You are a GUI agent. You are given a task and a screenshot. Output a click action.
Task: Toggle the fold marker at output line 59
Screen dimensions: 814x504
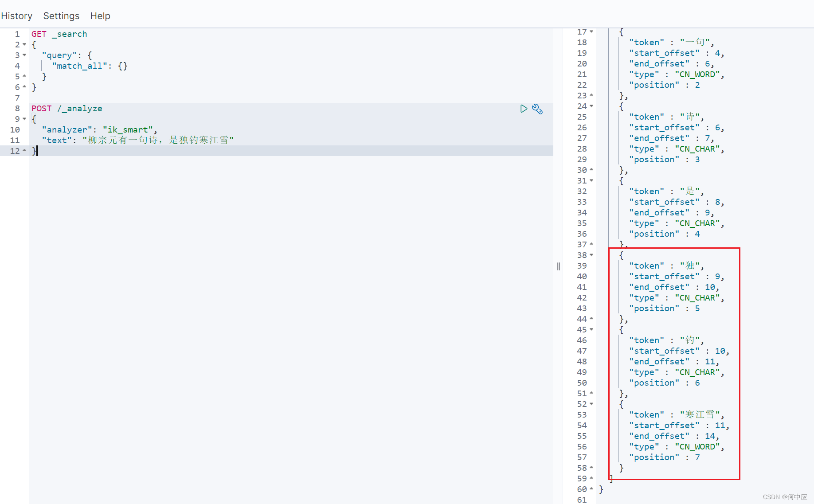pos(591,479)
